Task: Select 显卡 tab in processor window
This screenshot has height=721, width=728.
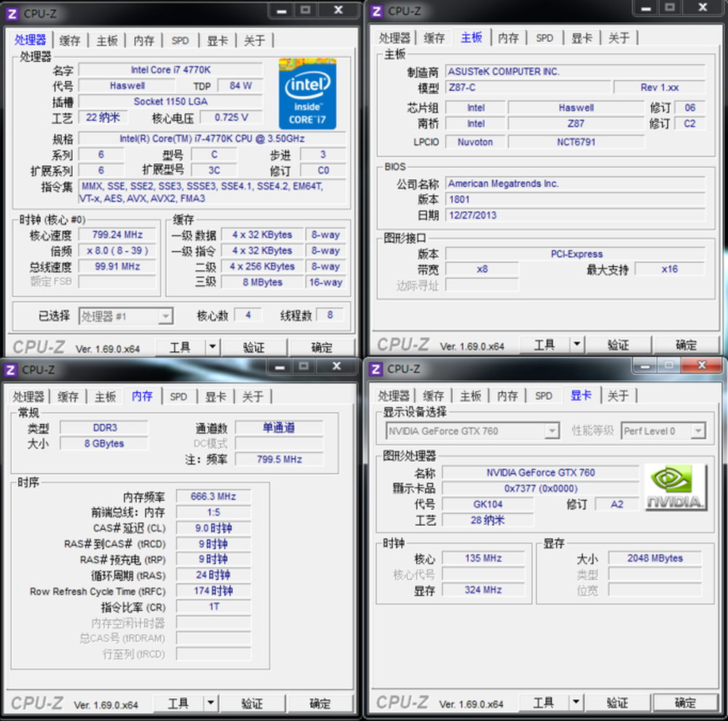Action: tap(217, 40)
